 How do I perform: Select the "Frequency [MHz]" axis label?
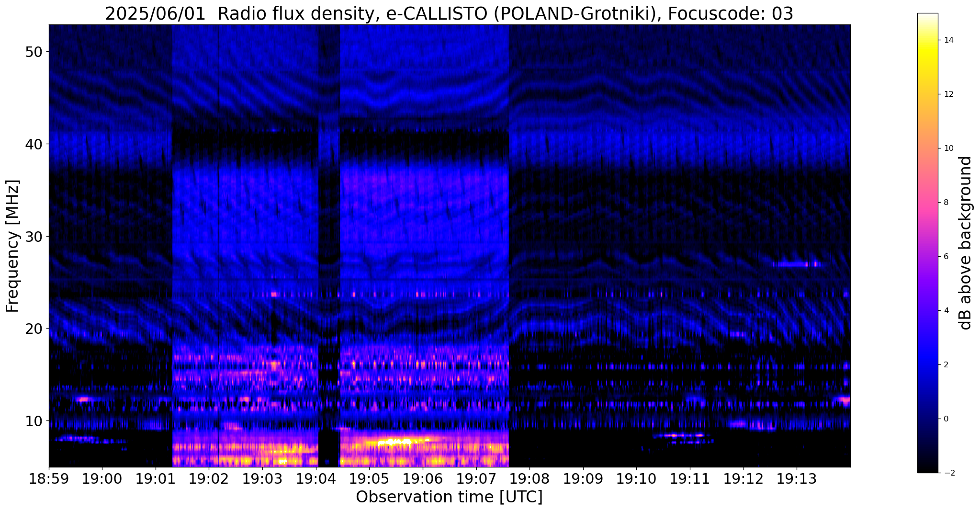click(12, 246)
